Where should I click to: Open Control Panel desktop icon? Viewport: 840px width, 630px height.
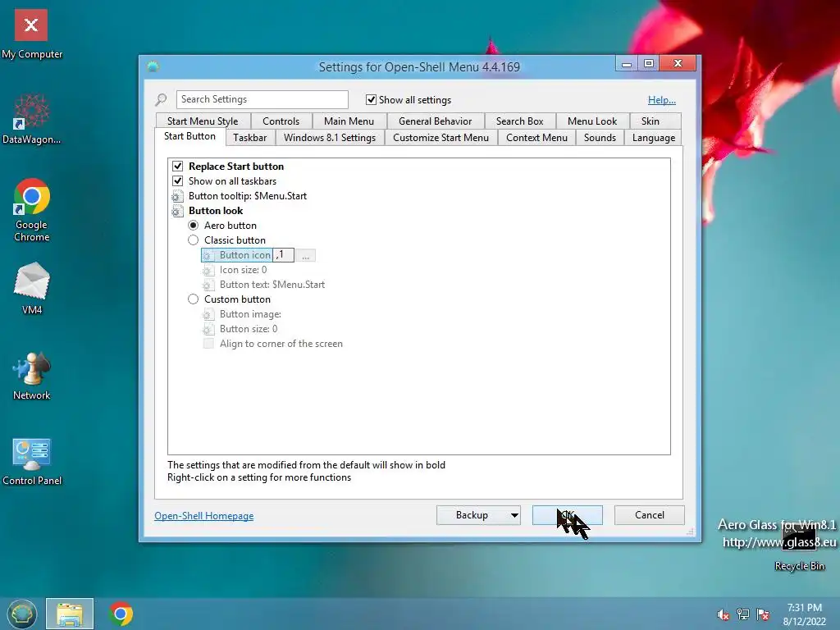click(32, 461)
